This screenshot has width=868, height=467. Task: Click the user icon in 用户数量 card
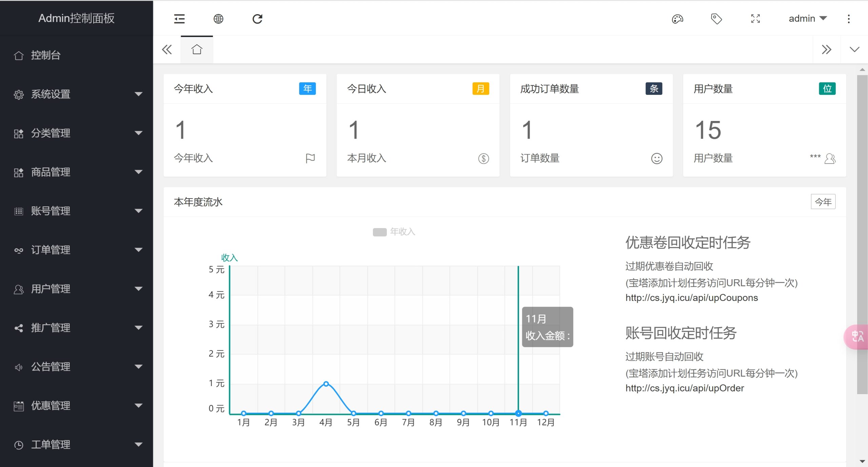pos(830,158)
